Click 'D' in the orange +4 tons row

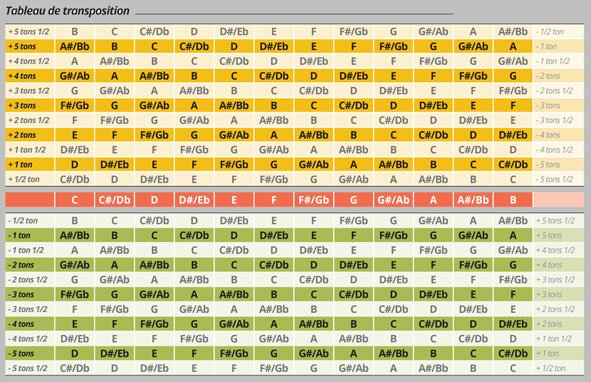314,76
